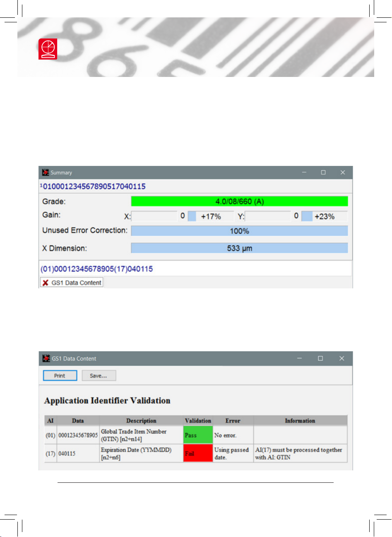Click the Gain Y input field

tap(268, 216)
